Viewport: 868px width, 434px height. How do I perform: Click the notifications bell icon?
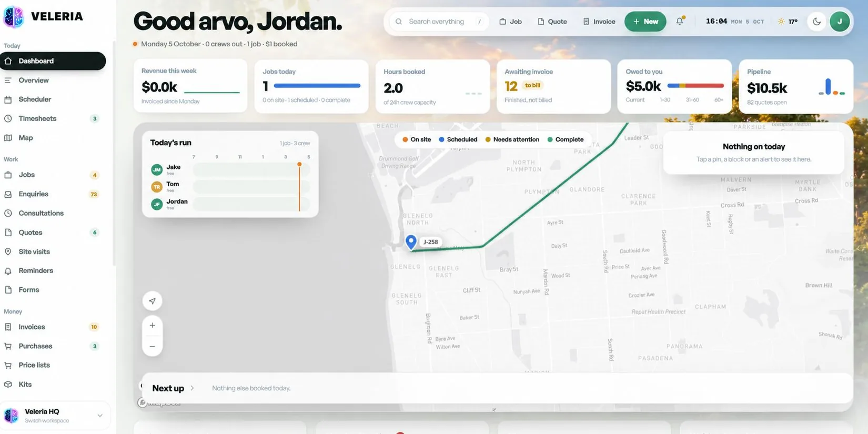click(x=680, y=22)
